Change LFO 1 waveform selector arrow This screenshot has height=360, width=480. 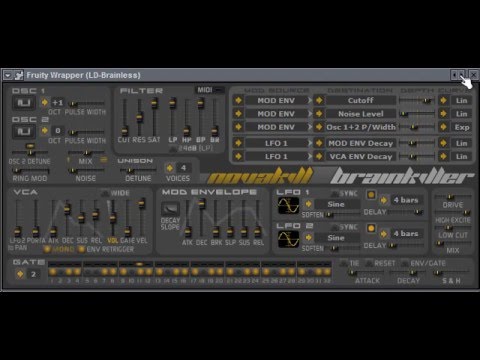point(308,204)
